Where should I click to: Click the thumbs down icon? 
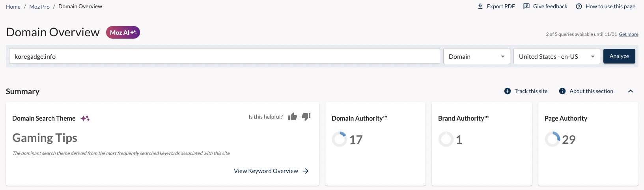coord(306,117)
